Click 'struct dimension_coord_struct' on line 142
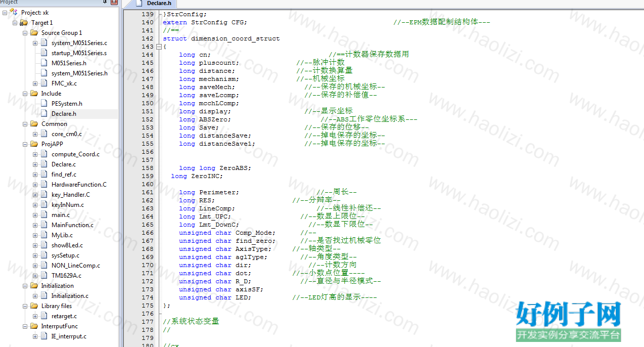Screen dimensions: 644x347 pos(221,38)
